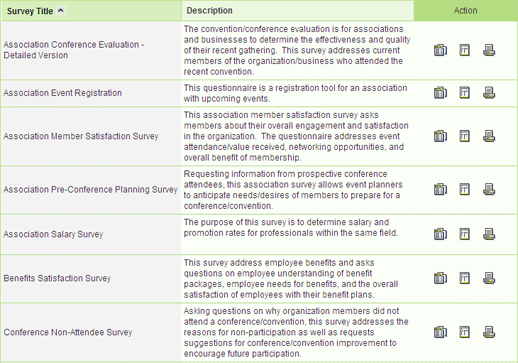Image resolution: width=518 pixels, height=363 pixels.
Task: Toggle sort arrow beside Survey Title
Action: 60,10
